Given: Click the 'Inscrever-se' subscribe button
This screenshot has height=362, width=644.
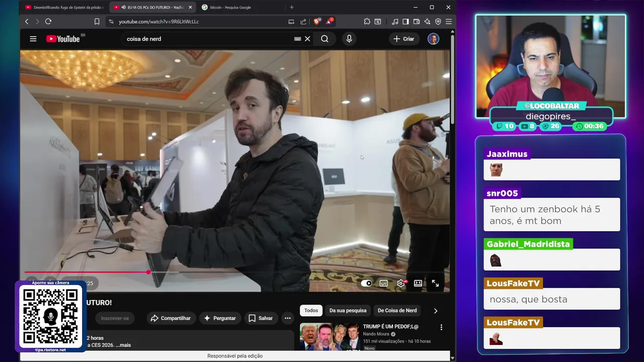Looking at the screenshot, I should point(115,318).
